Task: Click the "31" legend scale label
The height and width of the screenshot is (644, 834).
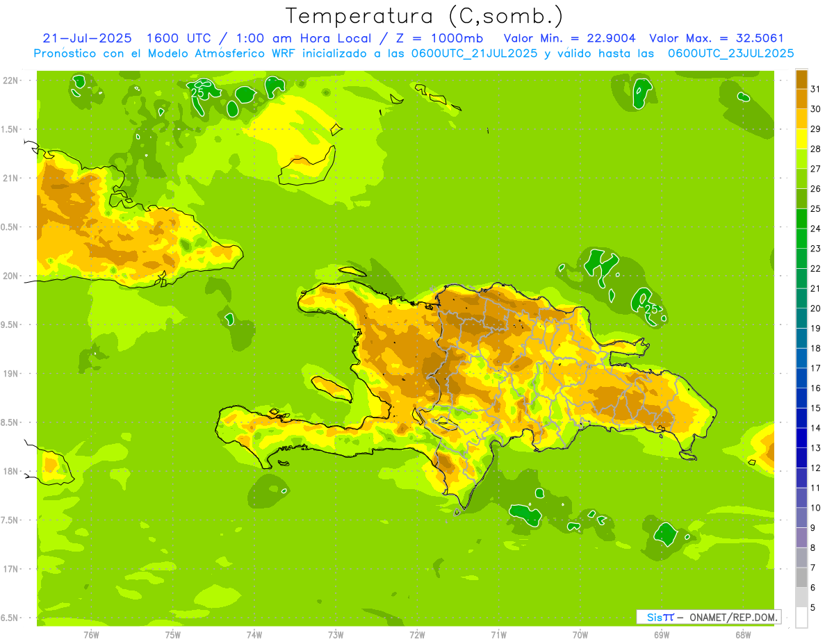Action: point(816,89)
